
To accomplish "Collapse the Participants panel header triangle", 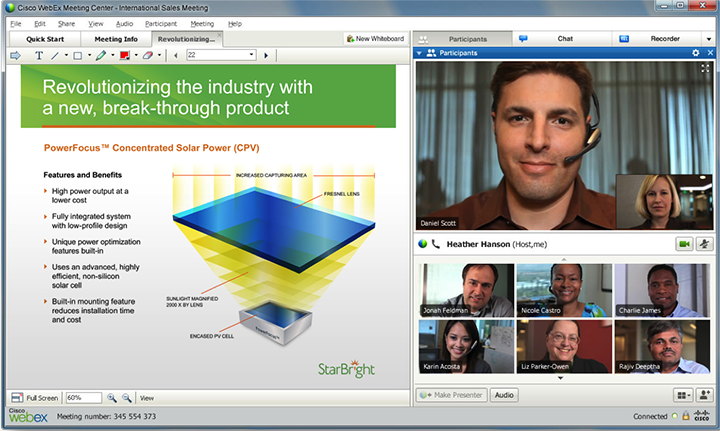I will point(419,53).
